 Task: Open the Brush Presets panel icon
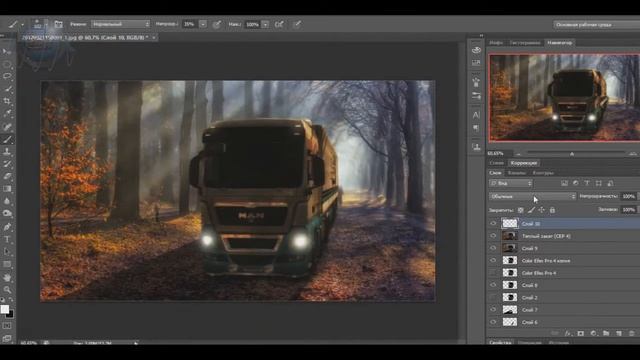pos(476,96)
